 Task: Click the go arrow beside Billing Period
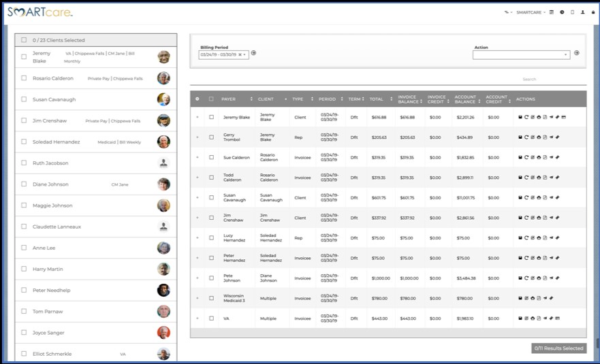pos(253,53)
